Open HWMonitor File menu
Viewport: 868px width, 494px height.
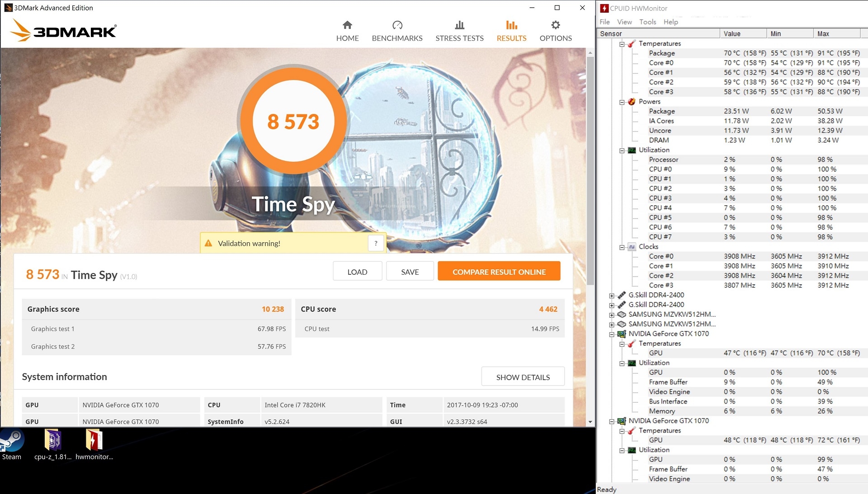[604, 22]
